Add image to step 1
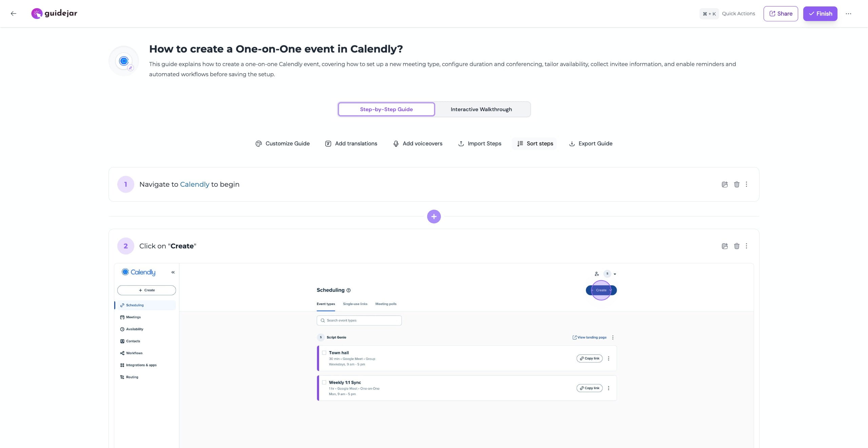The image size is (868, 448). point(725,184)
